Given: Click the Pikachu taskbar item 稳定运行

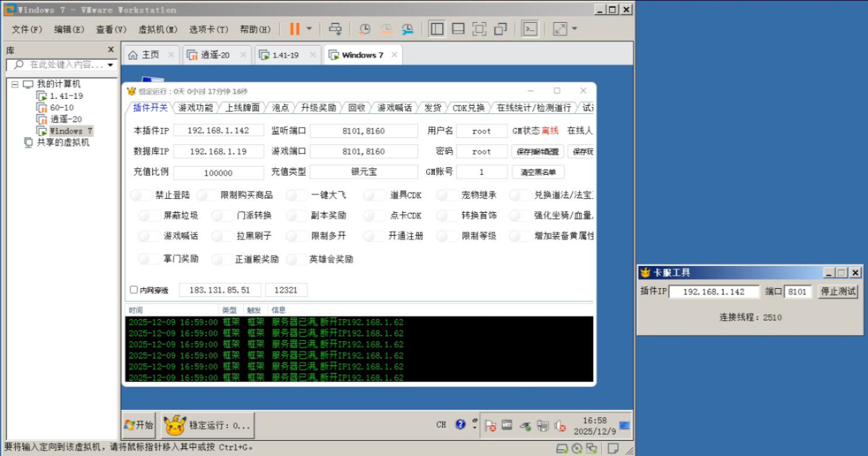Looking at the screenshot, I should click(208, 425).
